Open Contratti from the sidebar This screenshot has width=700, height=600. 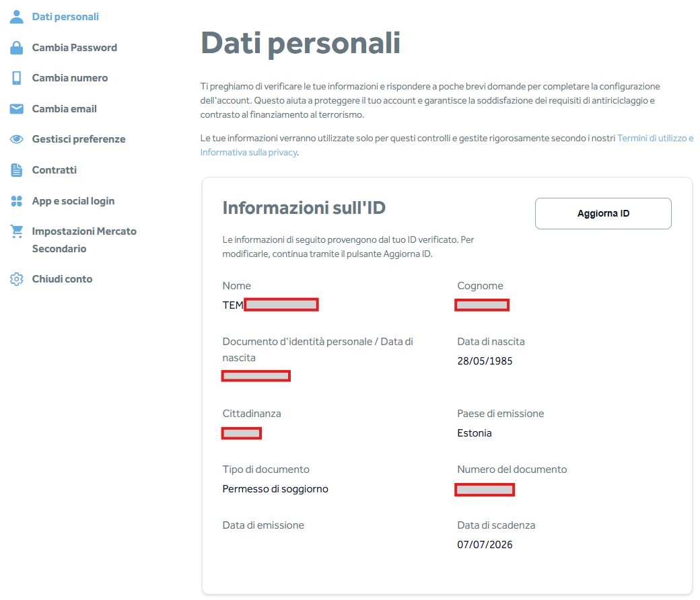click(54, 170)
